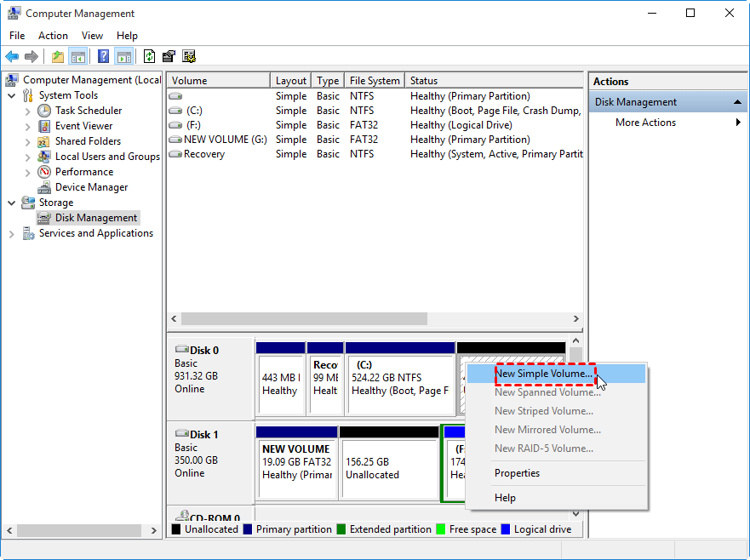The image size is (750, 560).
Task: Click the Storage node icon
Action: coord(28,203)
